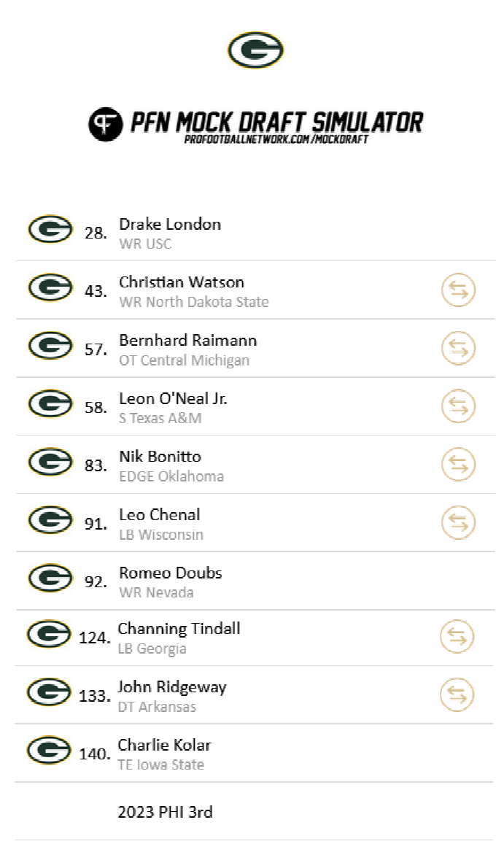Select the Romeo Doubs player name
504x844 pixels.
coord(171,573)
